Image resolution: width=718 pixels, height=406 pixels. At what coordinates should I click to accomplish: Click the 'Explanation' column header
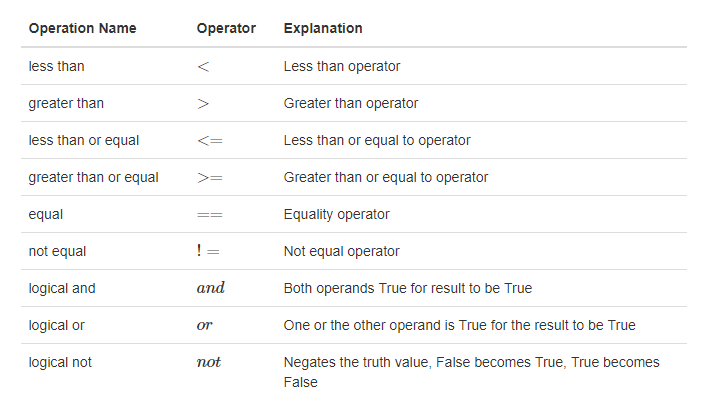pyautogui.click(x=323, y=28)
